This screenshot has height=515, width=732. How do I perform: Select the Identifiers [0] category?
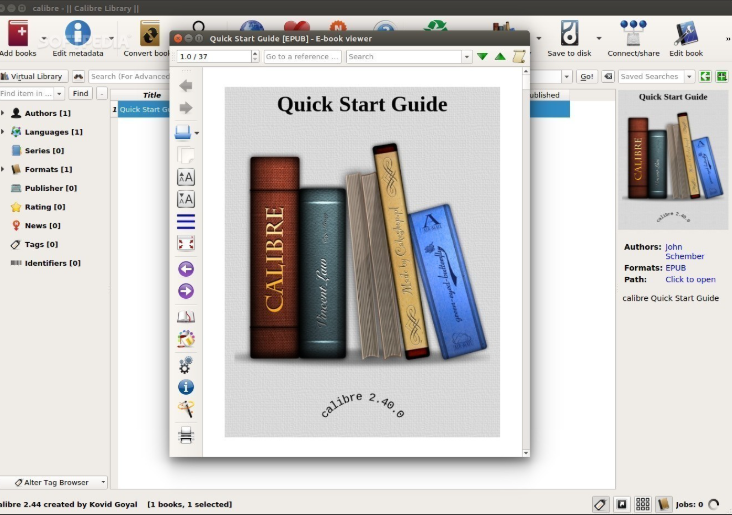(x=52, y=263)
